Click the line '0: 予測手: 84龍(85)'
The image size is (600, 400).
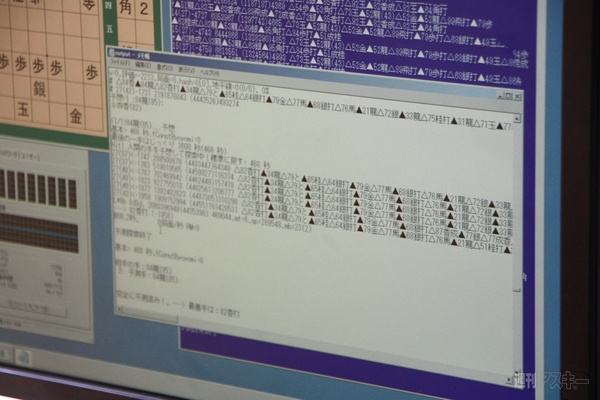coord(148,276)
